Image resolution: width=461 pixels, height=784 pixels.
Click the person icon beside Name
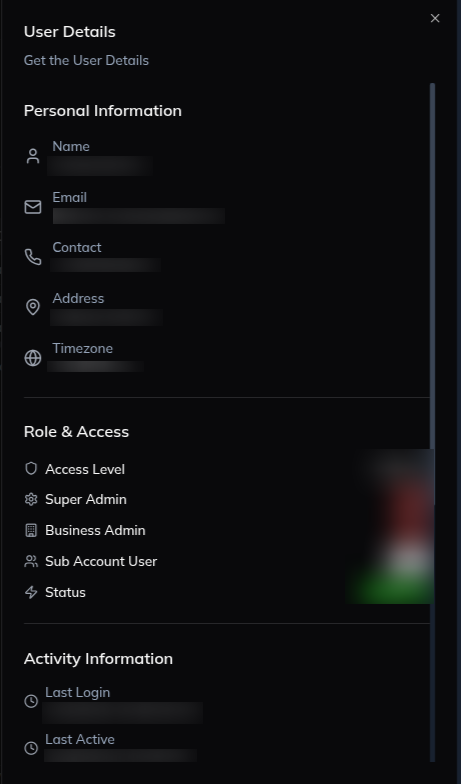pyautogui.click(x=33, y=156)
